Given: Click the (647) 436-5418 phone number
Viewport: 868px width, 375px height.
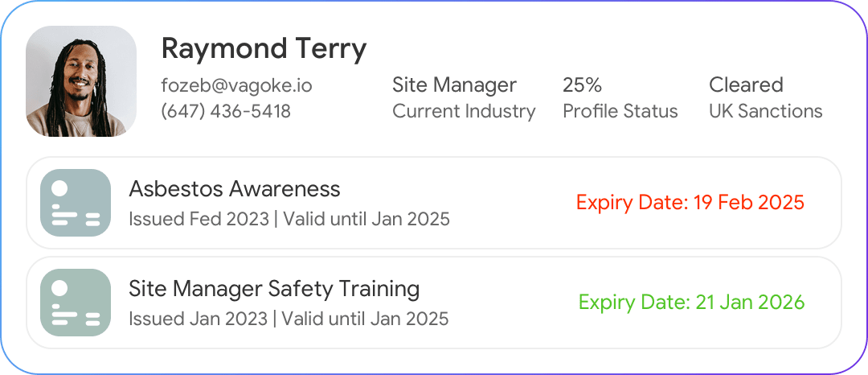Looking at the screenshot, I should [x=226, y=111].
